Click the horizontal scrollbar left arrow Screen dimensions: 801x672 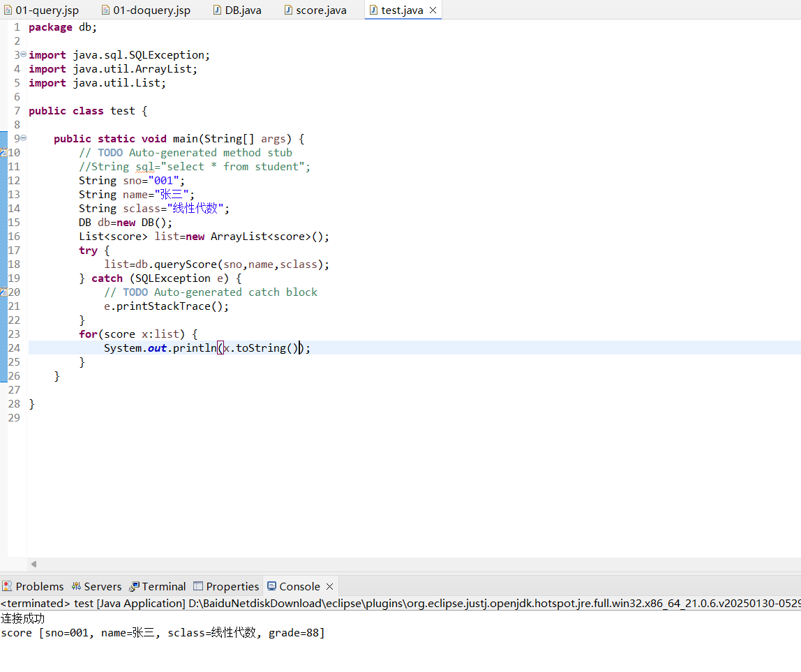click(33, 564)
